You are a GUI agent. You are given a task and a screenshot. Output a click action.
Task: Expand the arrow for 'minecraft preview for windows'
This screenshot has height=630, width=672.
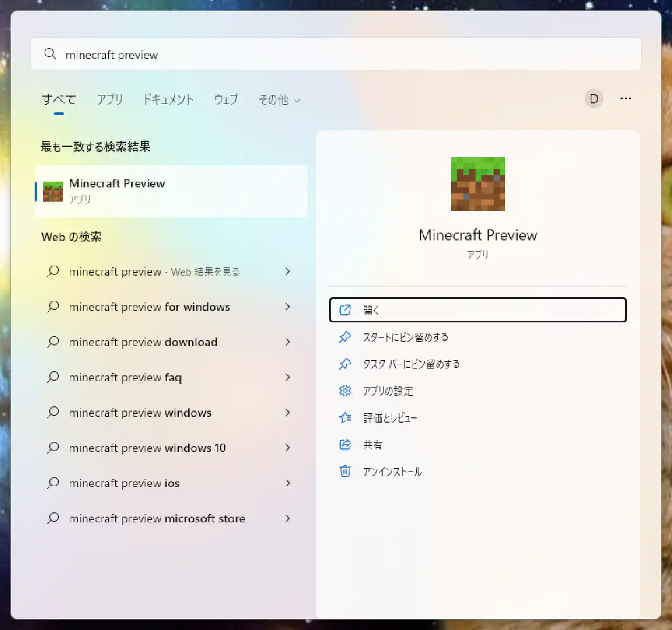(288, 307)
